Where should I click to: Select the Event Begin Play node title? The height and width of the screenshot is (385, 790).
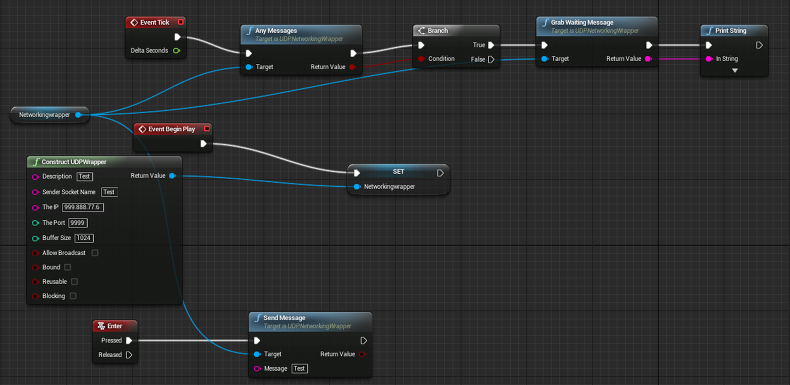(x=172, y=130)
